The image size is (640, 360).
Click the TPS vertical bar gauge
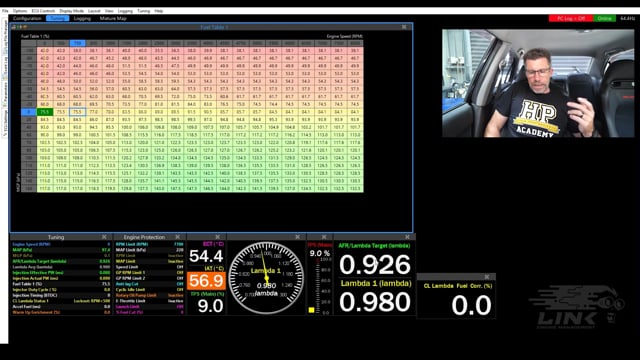(x=318, y=286)
